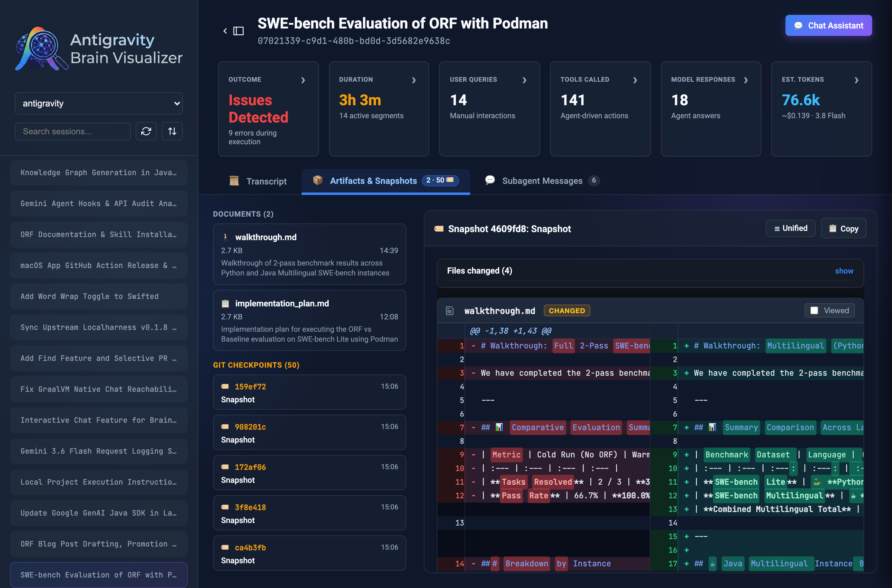Image resolution: width=892 pixels, height=588 pixels.
Task: Open walkthrough.md document card
Action: coord(310,254)
